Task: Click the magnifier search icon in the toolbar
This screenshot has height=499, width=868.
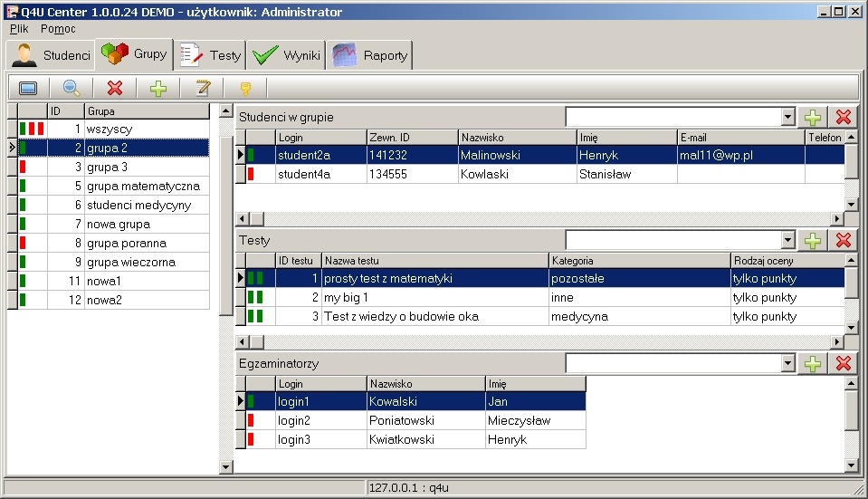Action: pyautogui.click(x=72, y=88)
